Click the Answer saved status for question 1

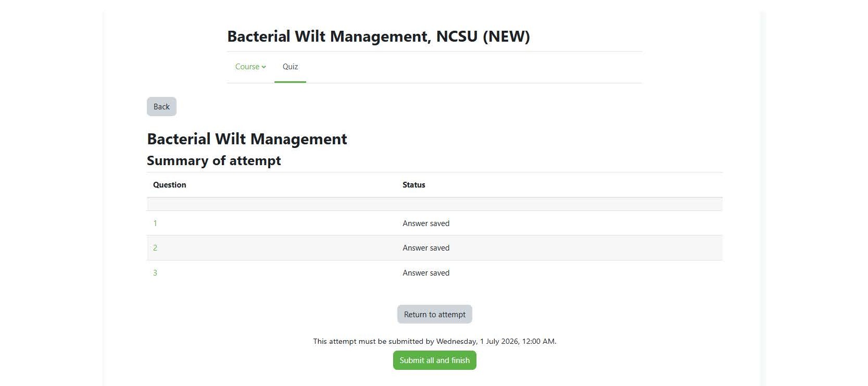[425, 223]
